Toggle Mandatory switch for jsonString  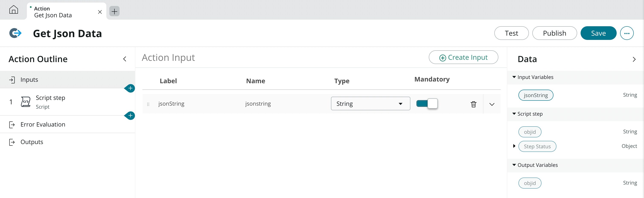[427, 103]
